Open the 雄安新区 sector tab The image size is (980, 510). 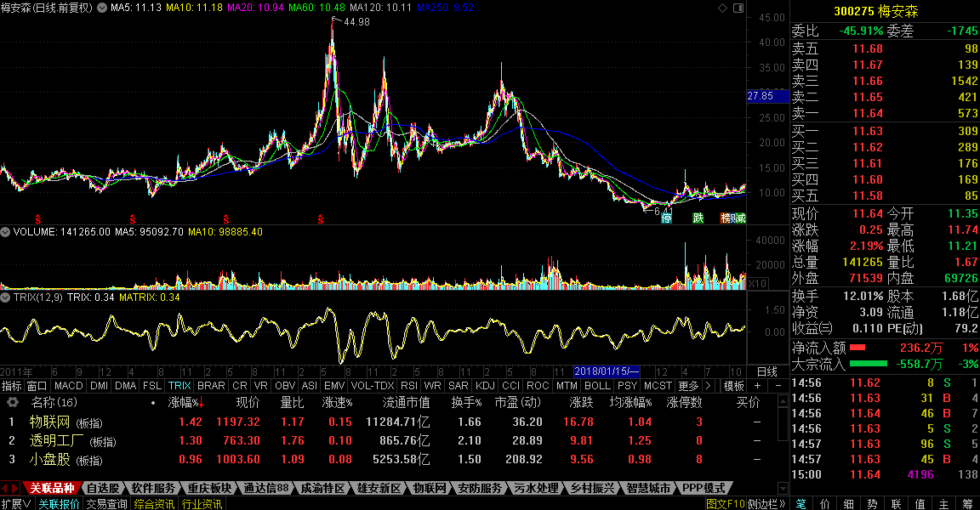(379, 489)
